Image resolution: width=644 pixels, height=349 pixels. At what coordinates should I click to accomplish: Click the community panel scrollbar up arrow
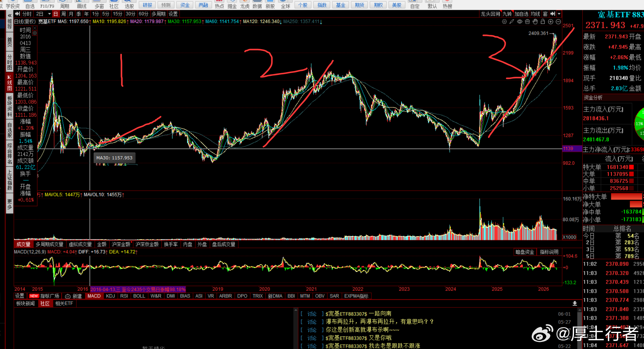(580, 311)
